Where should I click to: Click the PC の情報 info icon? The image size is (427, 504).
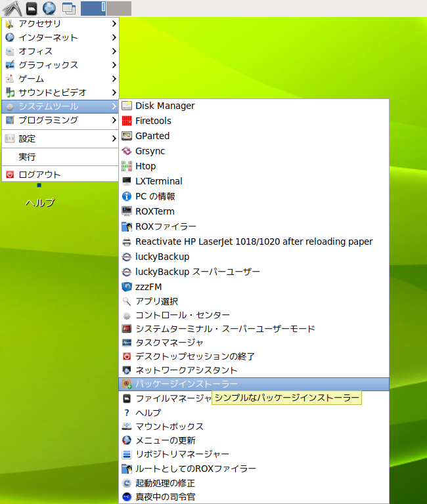[x=127, y=196]
